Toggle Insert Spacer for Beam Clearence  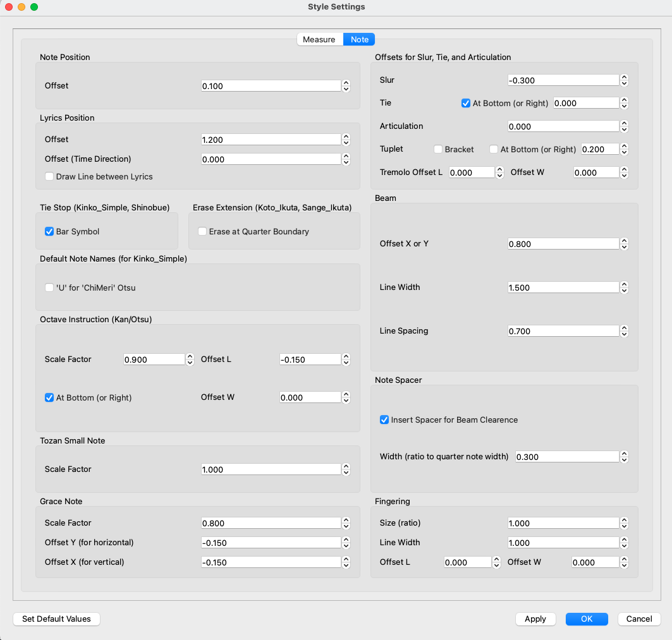tap(384, 420)
